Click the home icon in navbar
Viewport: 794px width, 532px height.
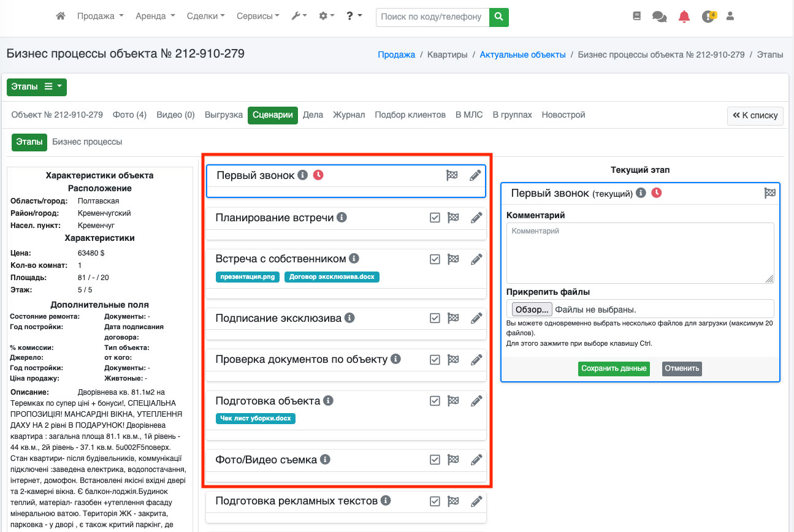point(61,17)
